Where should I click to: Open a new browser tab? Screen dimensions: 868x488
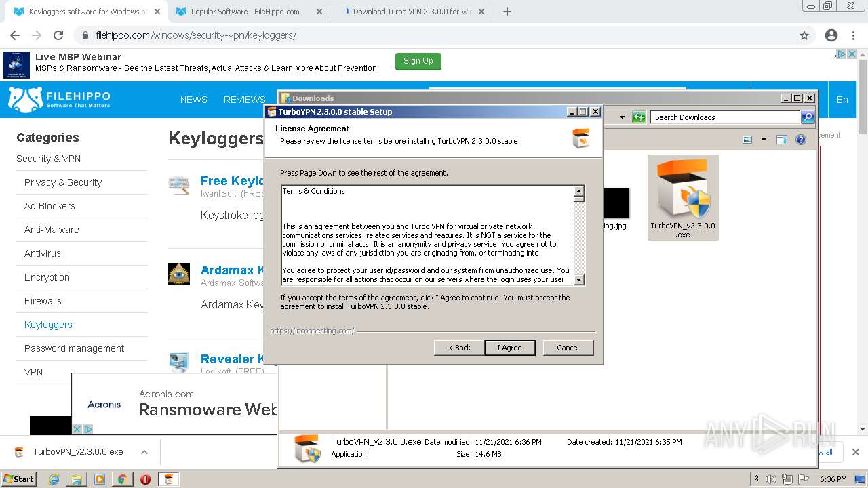coord(507,12)
